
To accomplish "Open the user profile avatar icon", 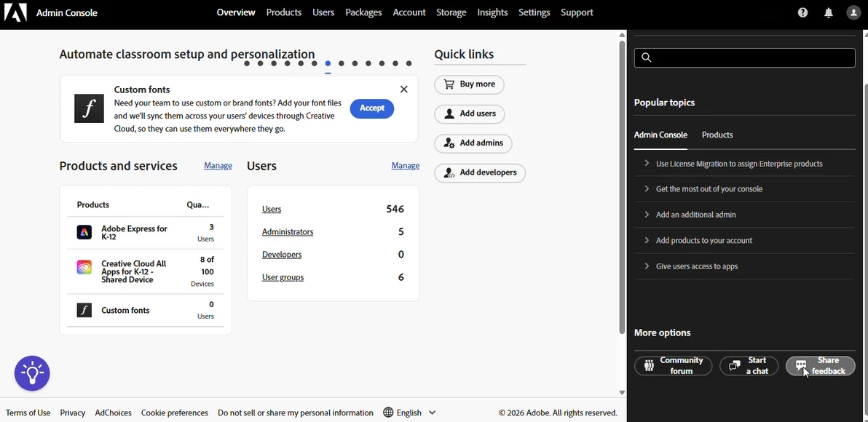I will click(853, 12).
